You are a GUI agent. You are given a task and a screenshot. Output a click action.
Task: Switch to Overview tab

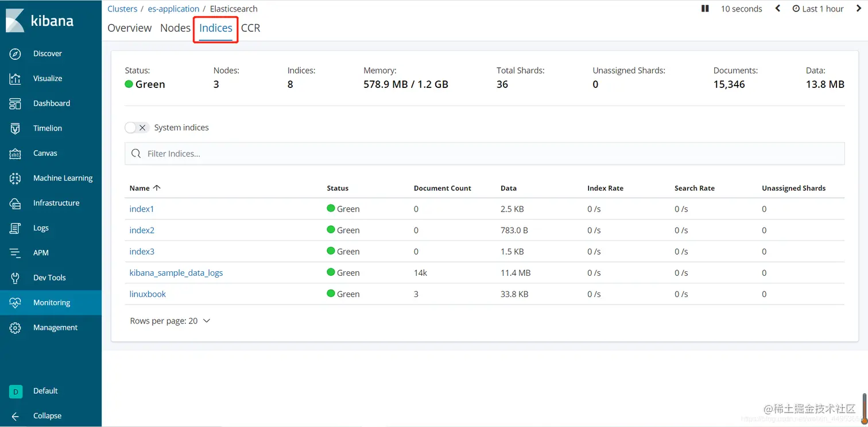pos(130,28)
